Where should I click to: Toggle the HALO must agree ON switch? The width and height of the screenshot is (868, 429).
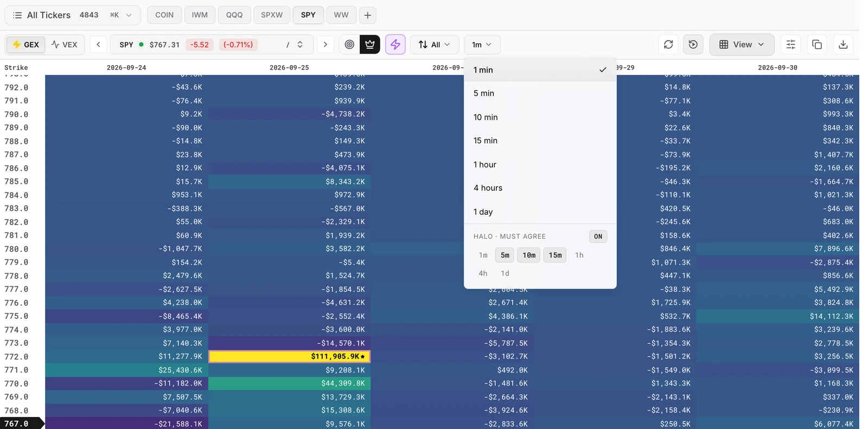(598, 236)
